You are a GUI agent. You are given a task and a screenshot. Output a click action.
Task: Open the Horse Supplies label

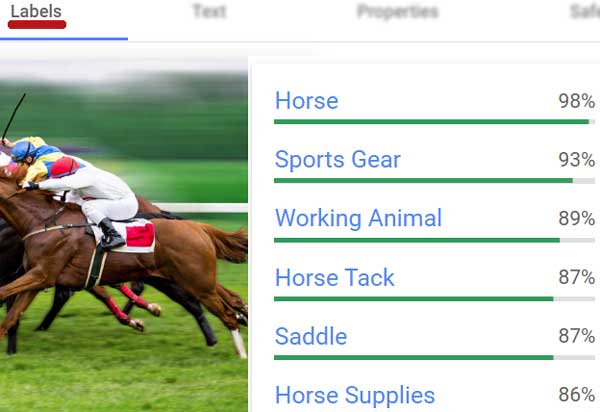click(x=355, y=395)
